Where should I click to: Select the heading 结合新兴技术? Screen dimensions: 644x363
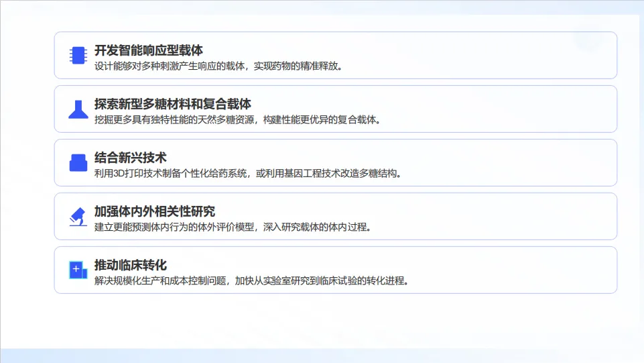[x=131, y=158]
